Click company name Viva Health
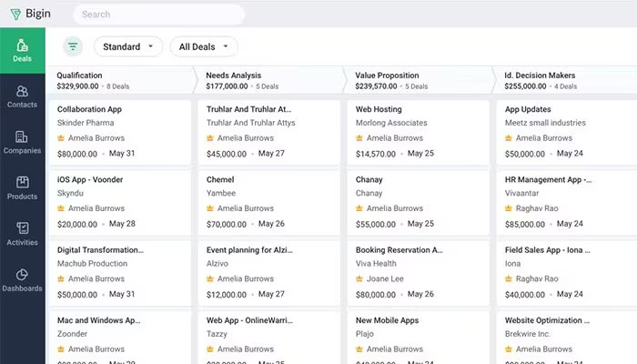Image resolution: width=637 pixels, height=364 pixels. pyautogui.click(x=376, y=263)
